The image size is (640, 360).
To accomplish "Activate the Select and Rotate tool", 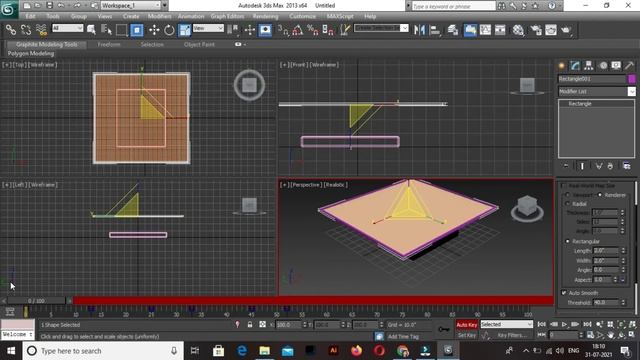I will pos(169,30).
